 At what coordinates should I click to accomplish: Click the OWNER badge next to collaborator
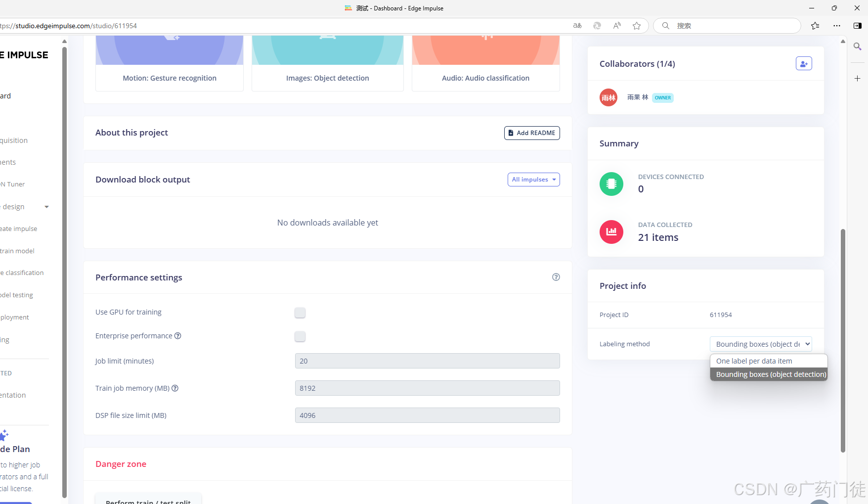663,98
